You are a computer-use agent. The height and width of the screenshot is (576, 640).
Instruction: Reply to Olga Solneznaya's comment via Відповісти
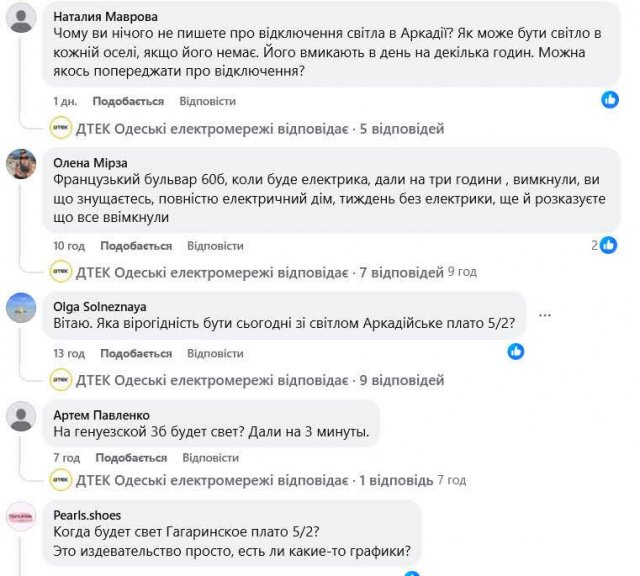coord(215,353)
